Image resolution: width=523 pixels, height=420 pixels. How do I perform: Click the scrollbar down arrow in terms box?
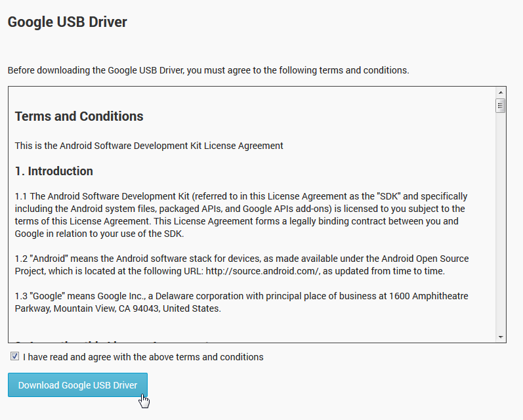click(501, 337)
